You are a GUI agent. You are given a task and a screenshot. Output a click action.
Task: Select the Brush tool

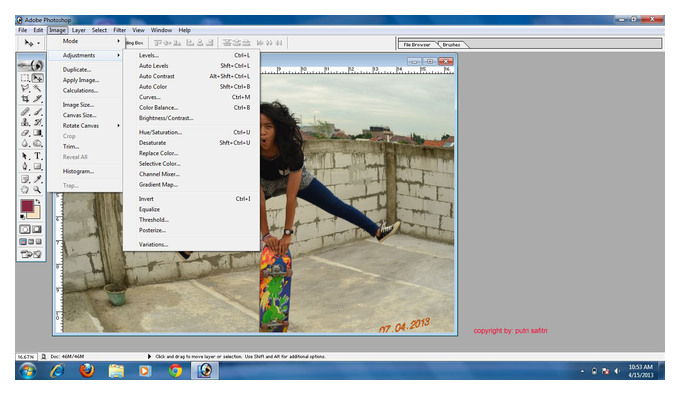pyautogui.click(x=38, y=112)
